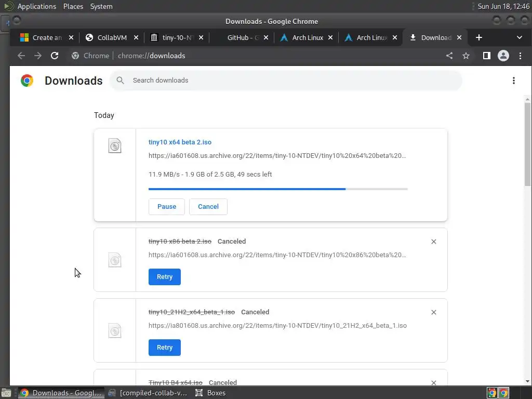Click the Chrome site info icon in address bar
Screen dimensions: 532x399
pos(75,56)
